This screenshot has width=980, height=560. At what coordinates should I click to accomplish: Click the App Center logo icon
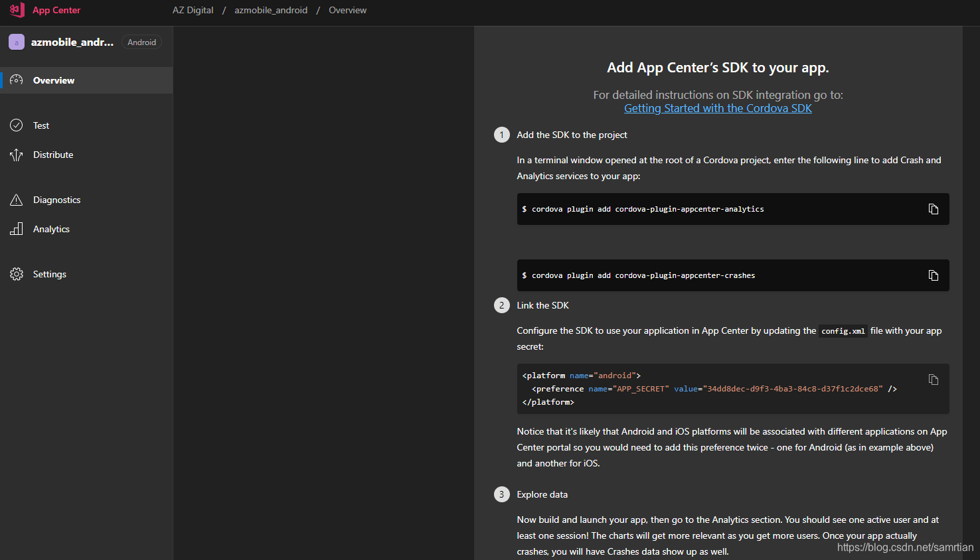[16, 10]
